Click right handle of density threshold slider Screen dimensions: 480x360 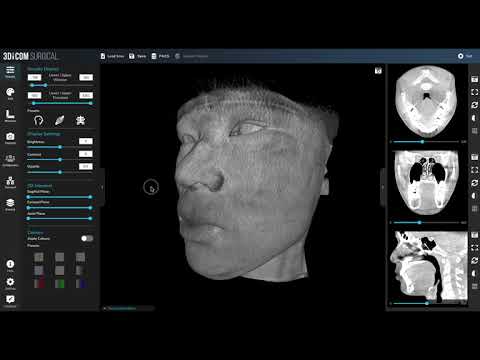(91, 103)
